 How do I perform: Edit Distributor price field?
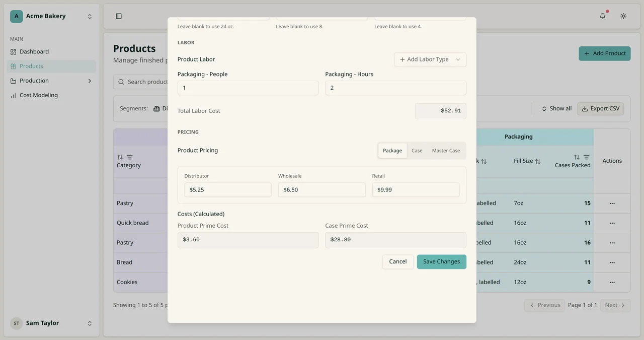coord(228,190)
